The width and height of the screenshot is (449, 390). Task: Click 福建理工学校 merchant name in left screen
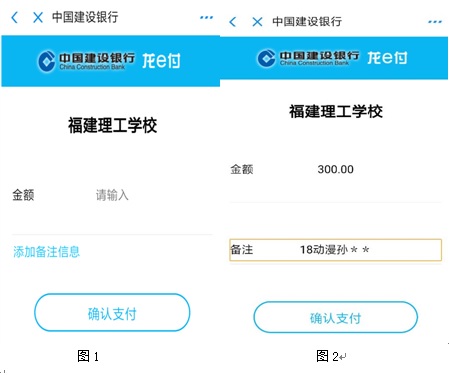112,125
